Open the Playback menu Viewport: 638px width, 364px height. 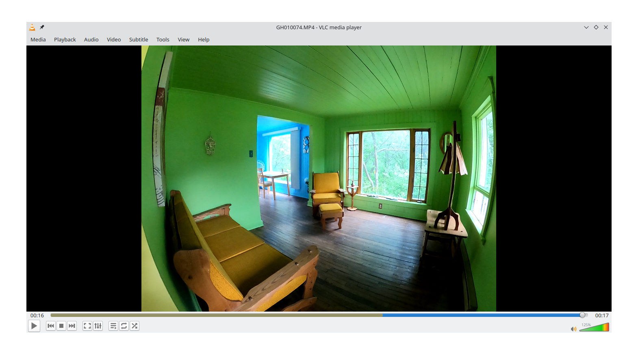pyautogui.click(x=65, y=39)
